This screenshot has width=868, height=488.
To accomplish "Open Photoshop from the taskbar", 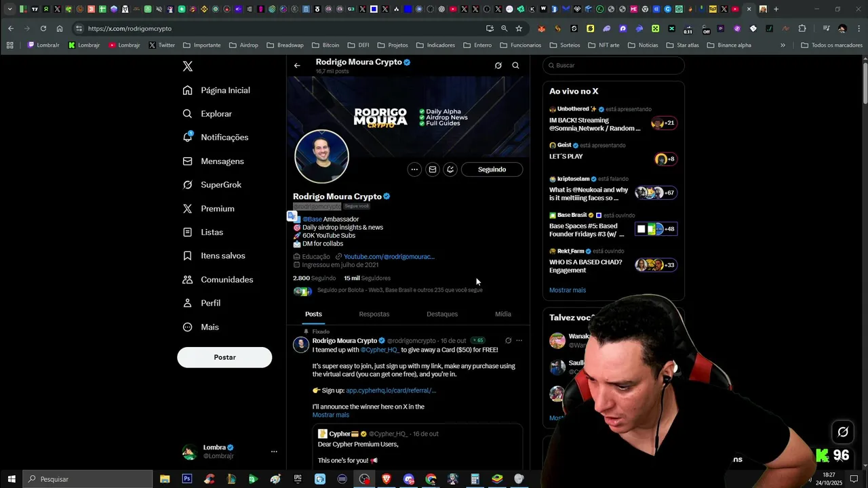I will click(186, 479).
